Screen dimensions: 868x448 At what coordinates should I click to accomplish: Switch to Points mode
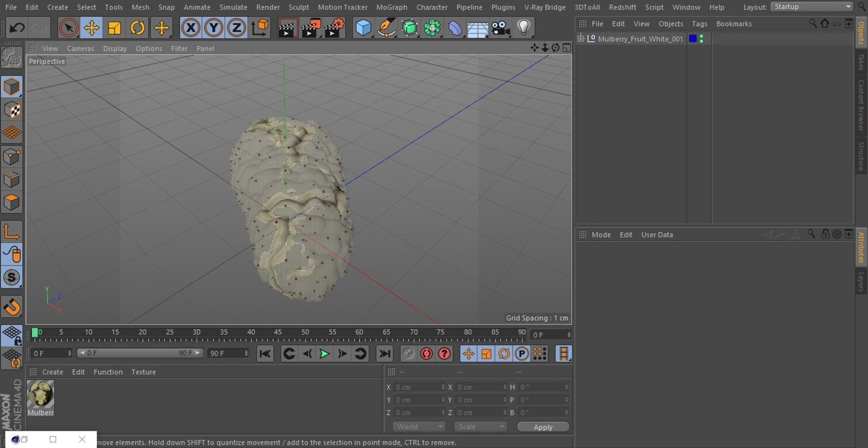[11, 157]
